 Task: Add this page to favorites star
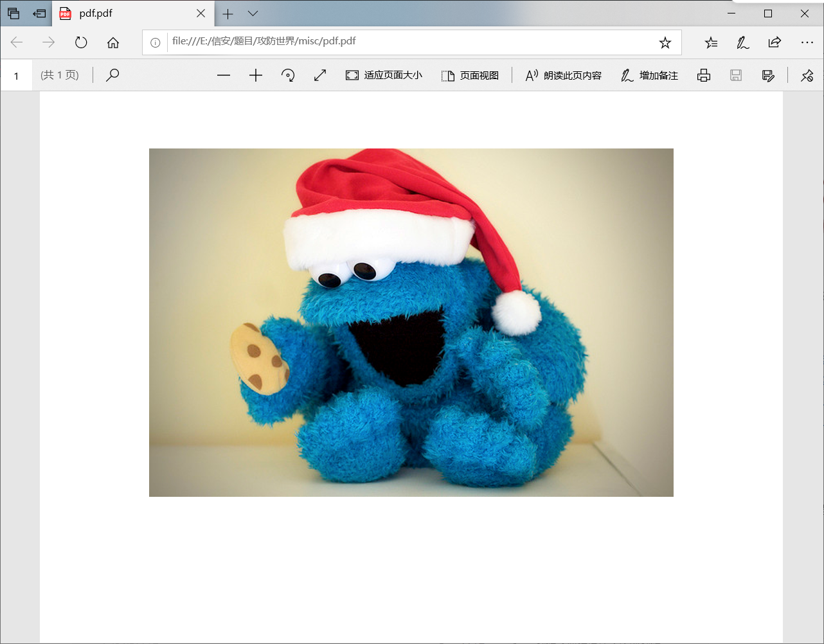665,42
